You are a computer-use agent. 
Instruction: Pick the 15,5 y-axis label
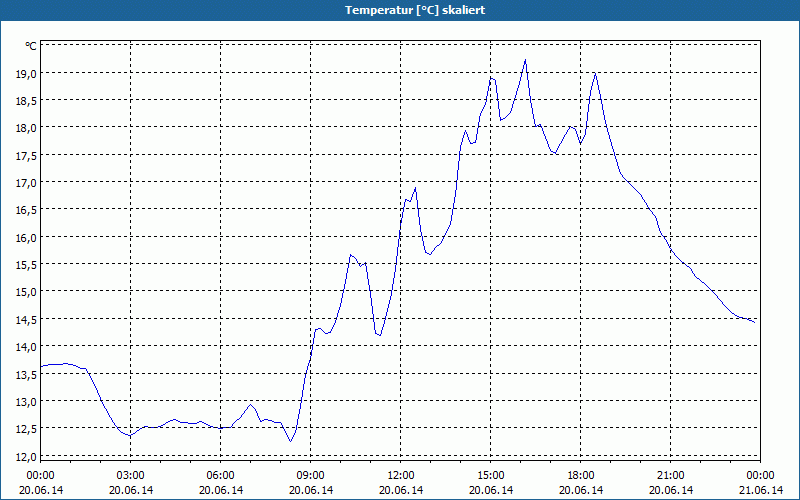26,265
